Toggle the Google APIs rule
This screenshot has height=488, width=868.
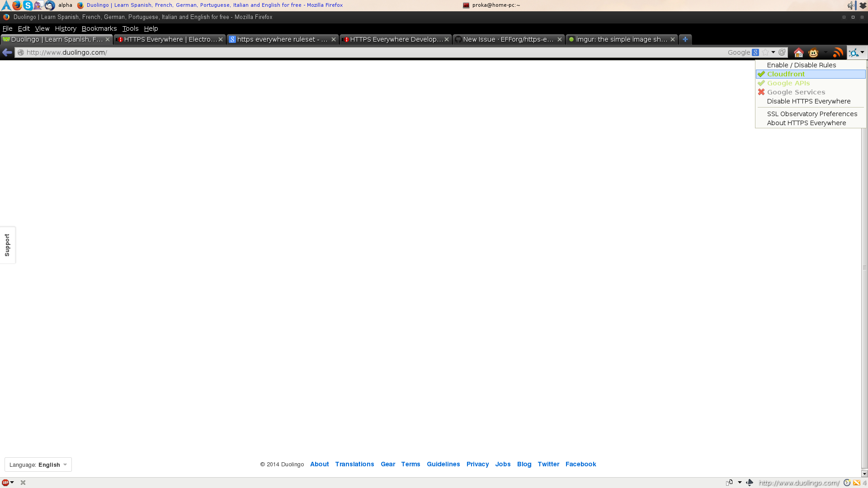(x=811, y=83)
